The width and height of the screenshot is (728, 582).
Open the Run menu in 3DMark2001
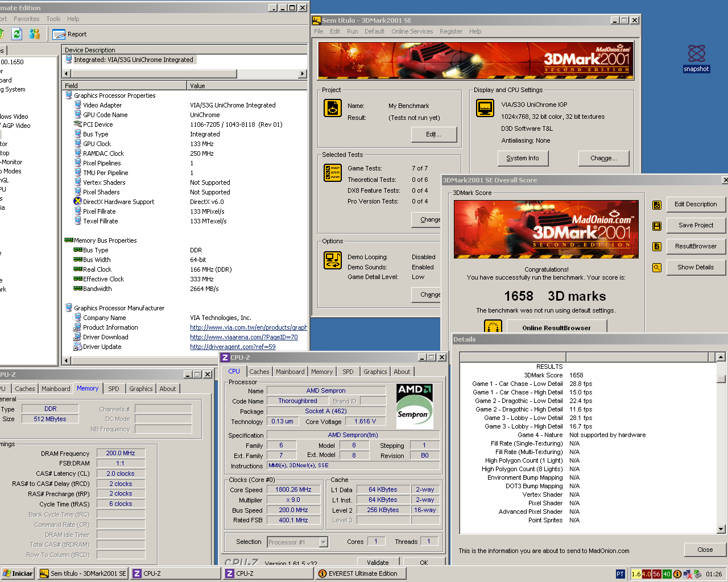click(x=353, y=31)
